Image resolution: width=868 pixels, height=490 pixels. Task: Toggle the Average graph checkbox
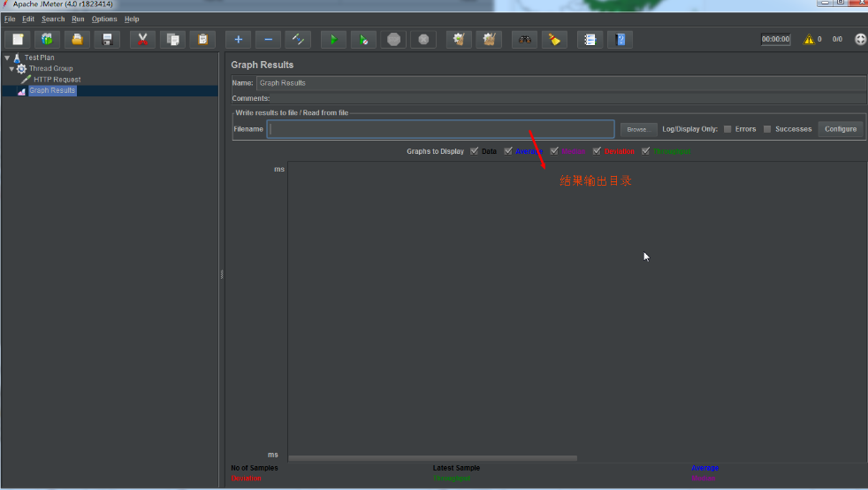click(508, 151)
